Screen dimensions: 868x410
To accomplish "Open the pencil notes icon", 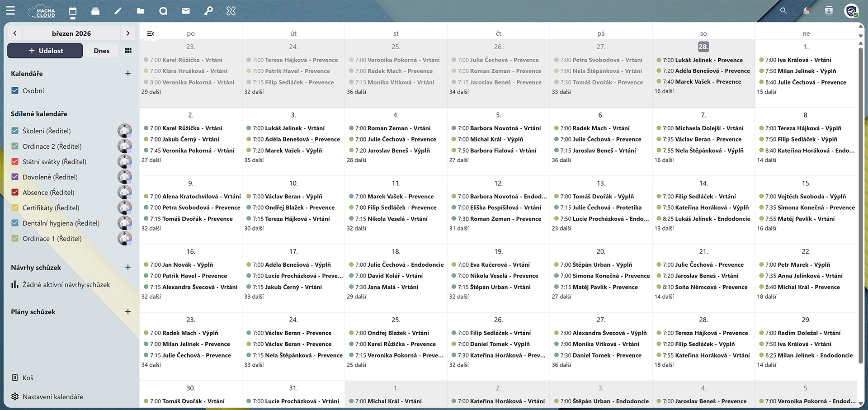I will click(118, 11).
